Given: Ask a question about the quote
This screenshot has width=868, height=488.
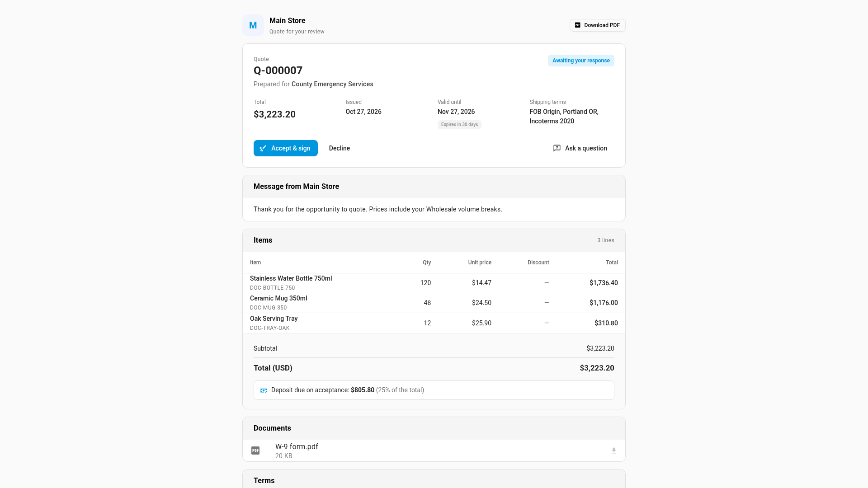Looking at the screenshot, I should click(580, 148).
